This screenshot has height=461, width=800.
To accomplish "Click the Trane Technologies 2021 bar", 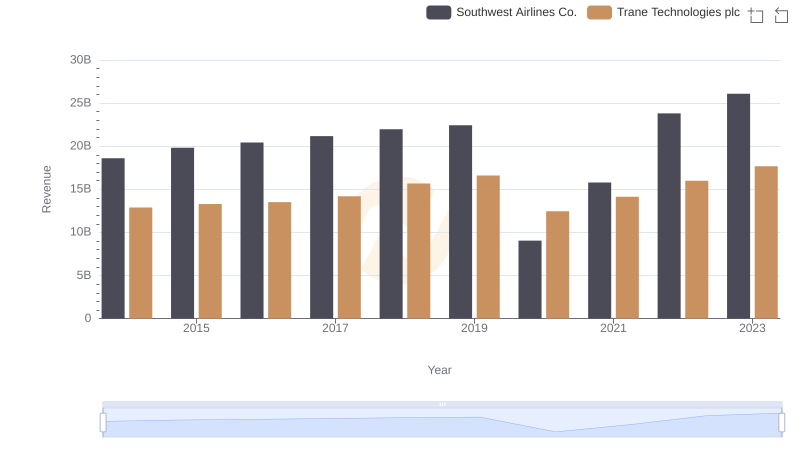I will coord(627,258).
